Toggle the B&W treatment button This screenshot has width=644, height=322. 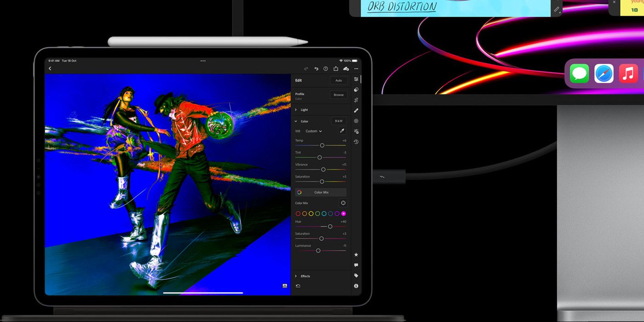(x=339, y=121)
